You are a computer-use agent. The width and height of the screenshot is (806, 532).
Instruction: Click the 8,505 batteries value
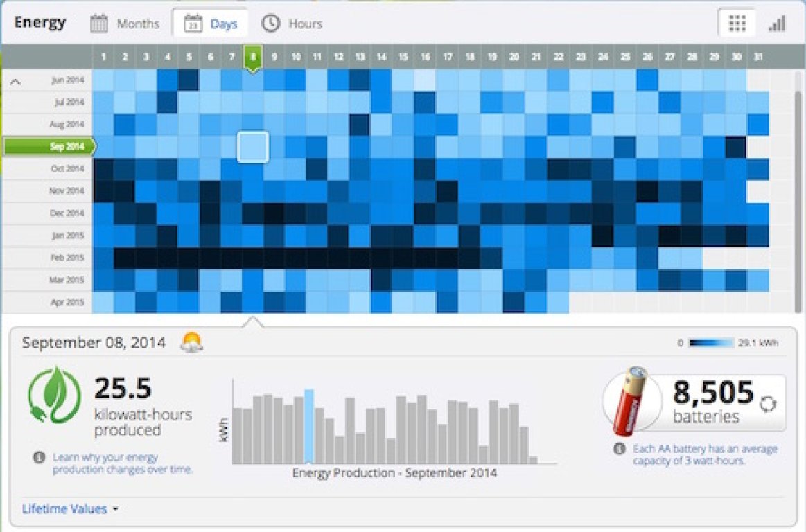pos(713,393)
